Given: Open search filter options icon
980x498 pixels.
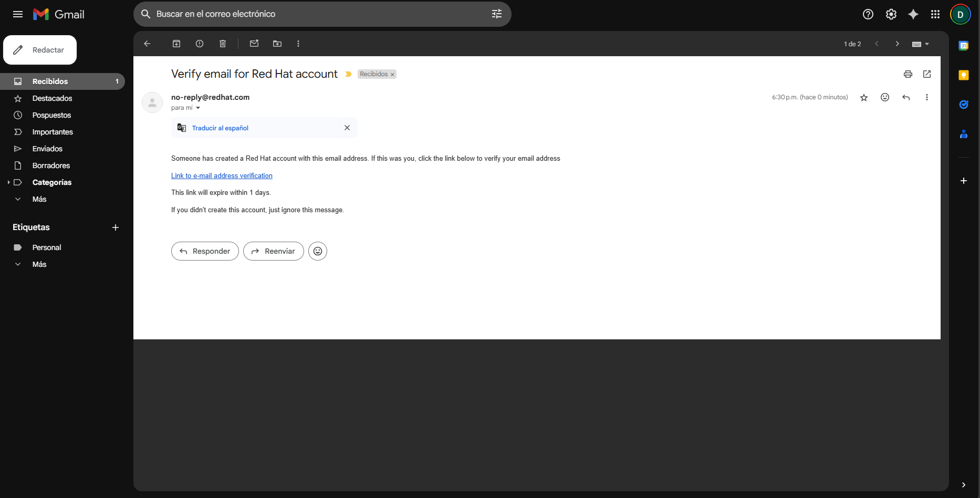Looking at the screenshot, I should pyautogui.click(x=497, y=14).
